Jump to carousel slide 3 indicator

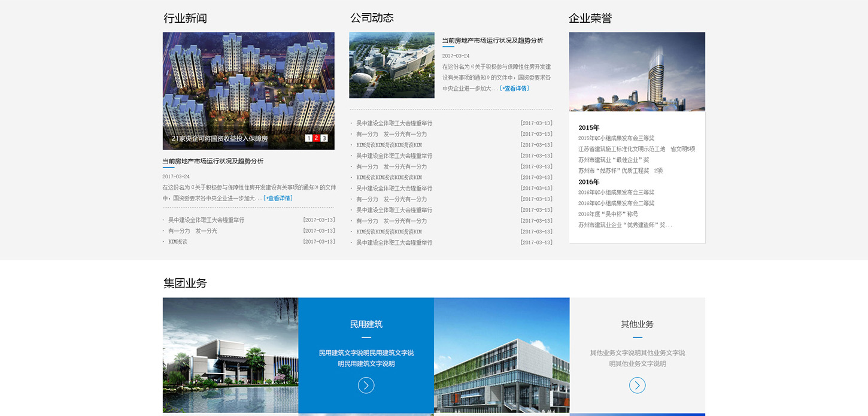coord(324,138)
